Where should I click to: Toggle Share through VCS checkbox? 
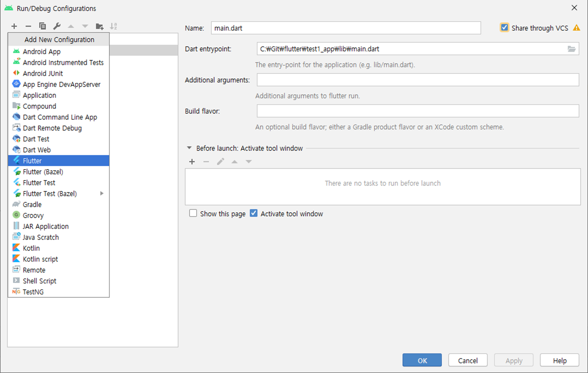click(x=504, y=28)
